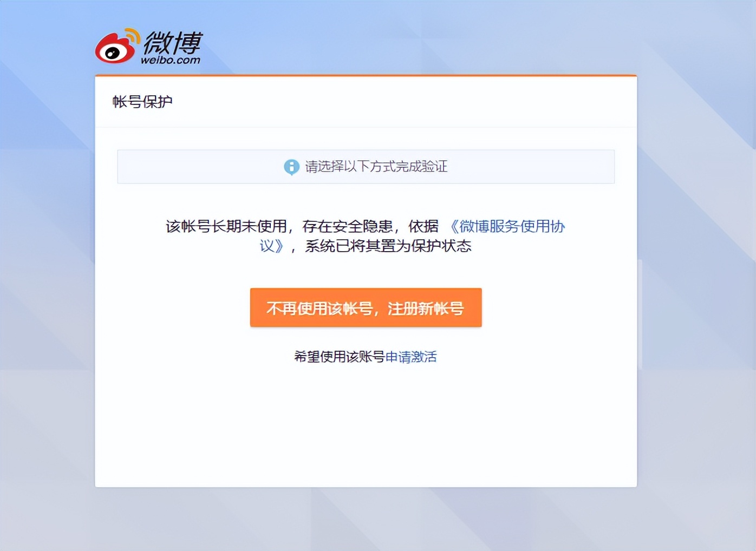Screen dimensions: 756x551
Task: Click the info icon in the verification banner
Action: (291, 167)
